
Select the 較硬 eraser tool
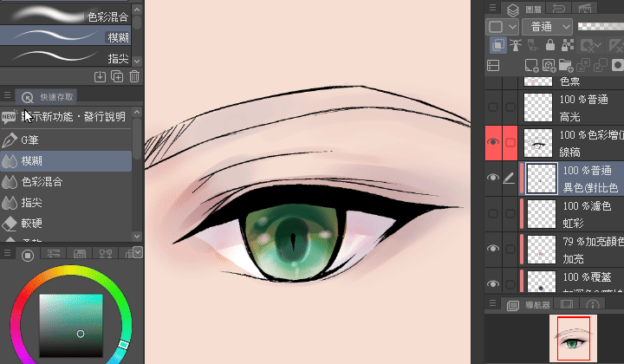coord(66,224)
